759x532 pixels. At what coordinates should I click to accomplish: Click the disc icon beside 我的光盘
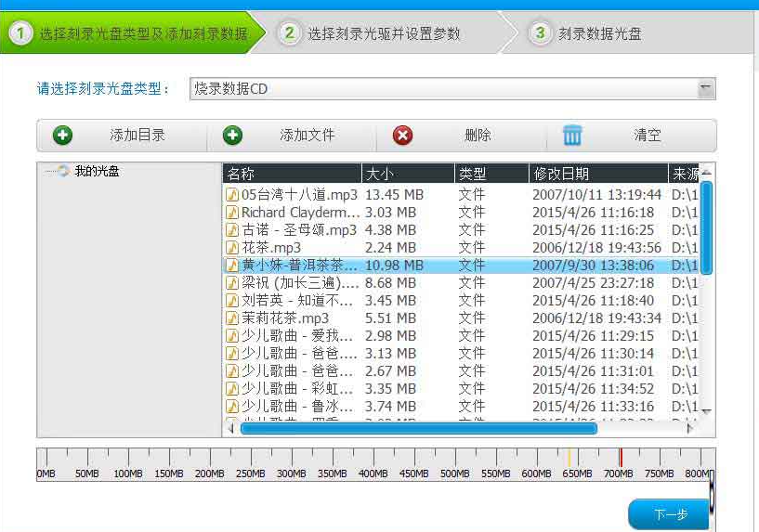(x=62, y=172)
